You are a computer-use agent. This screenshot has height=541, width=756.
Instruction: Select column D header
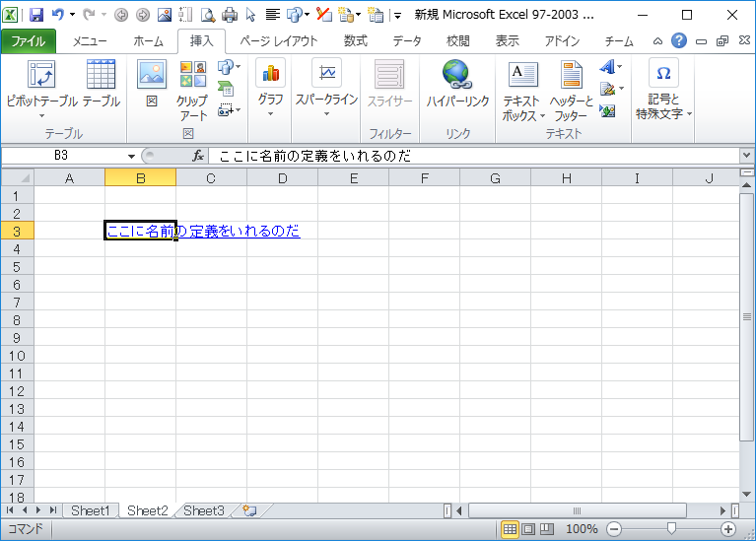pos(283,178)
